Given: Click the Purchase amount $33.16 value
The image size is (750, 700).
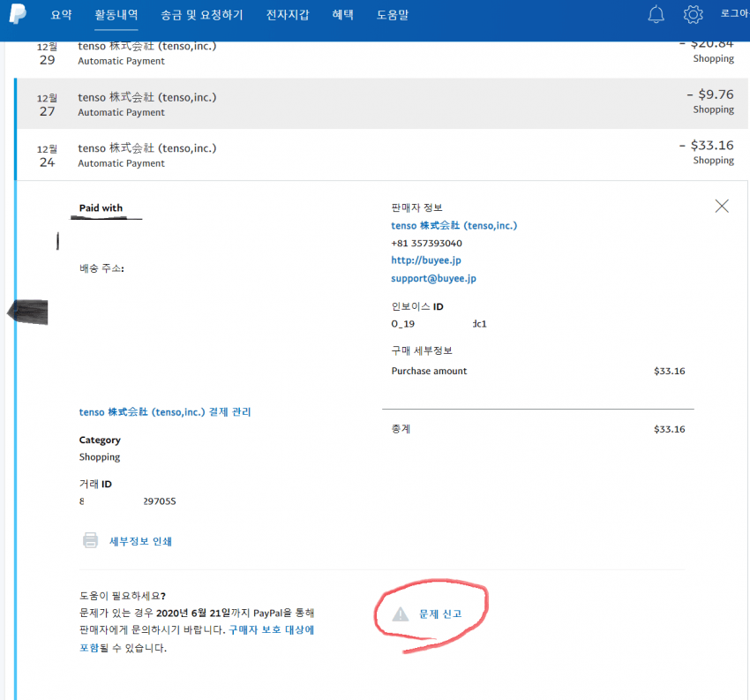Looking at the screenshot, I should pos(669,371).
